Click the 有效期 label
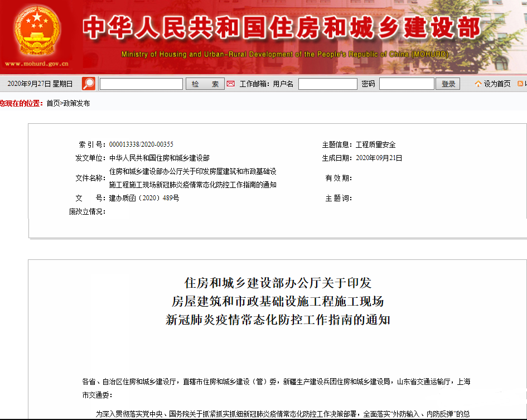Viewport: 527px width, 420px height. 339,178
